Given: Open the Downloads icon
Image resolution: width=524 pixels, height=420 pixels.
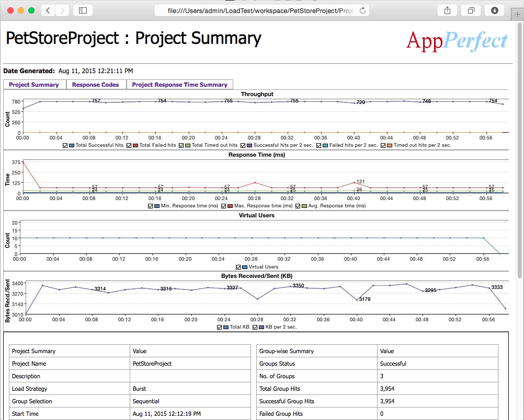Looking at the screenshot, I should point(495,10).
